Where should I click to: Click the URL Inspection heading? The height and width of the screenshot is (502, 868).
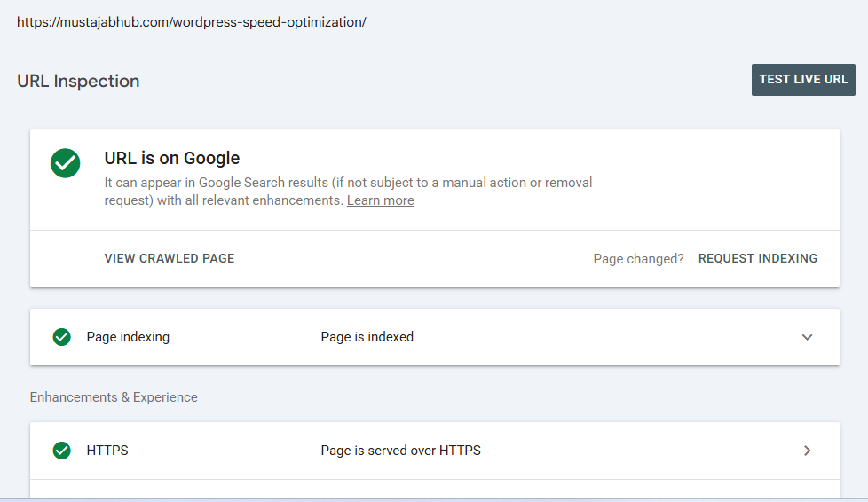78,81
